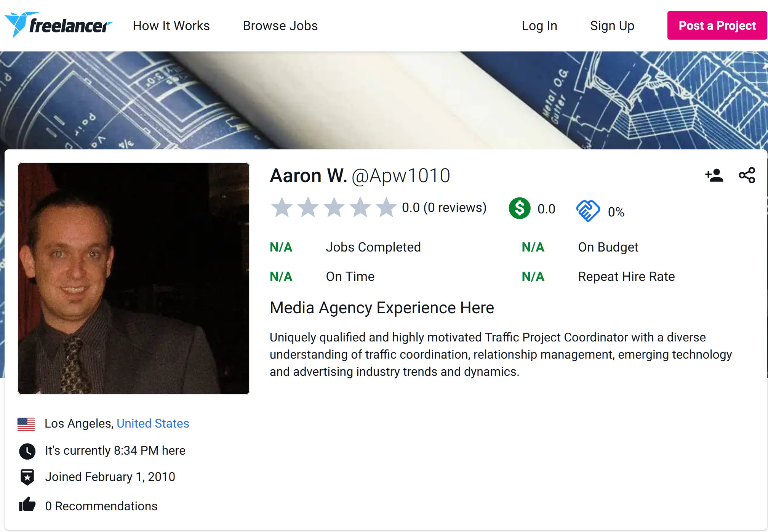Click the follow user icon
Image resolution: width=768 pixels, height=532 pixels.
tap(714, 175)
